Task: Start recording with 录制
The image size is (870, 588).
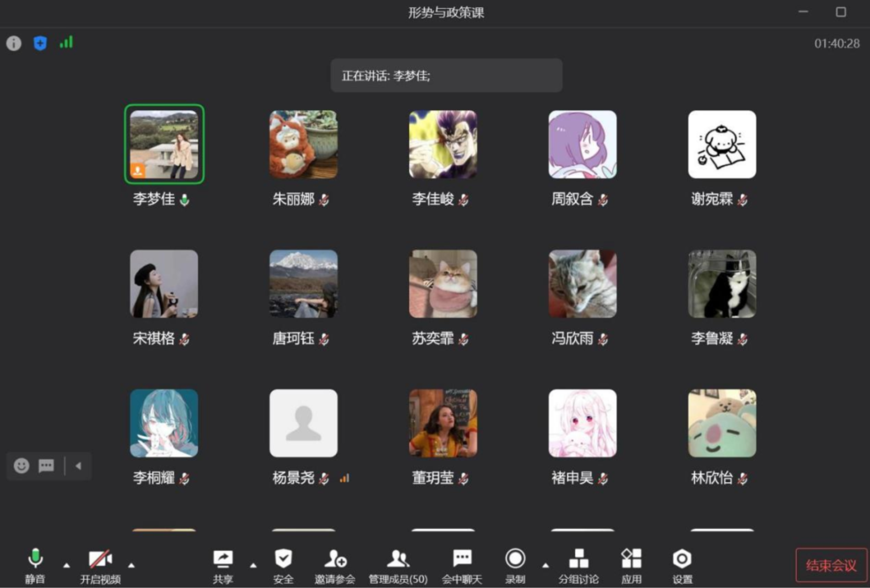Action: click(x=515, y=567)
